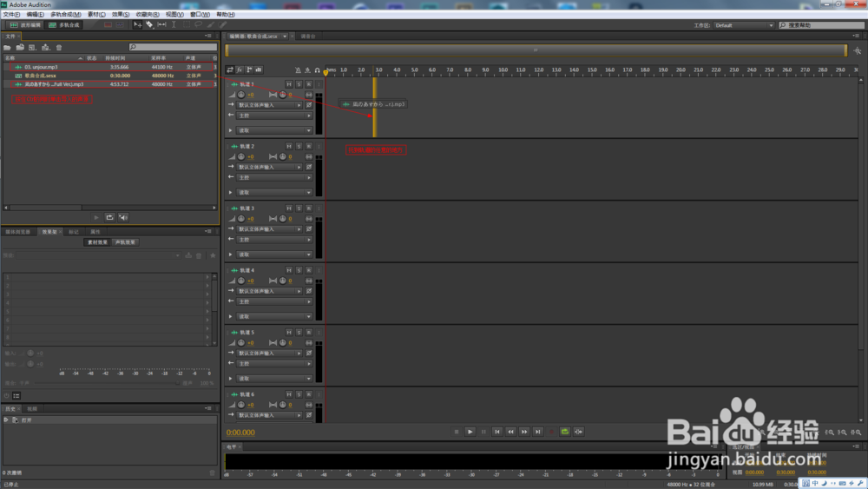The image size is (868, 489).
Task: Click the 媒体浏览器 tab
Action: pos(17,232)
